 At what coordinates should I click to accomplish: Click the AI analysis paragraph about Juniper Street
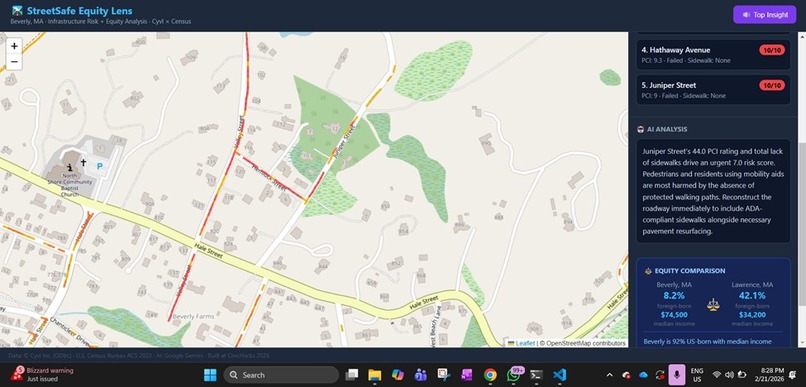tap(713, 191)
